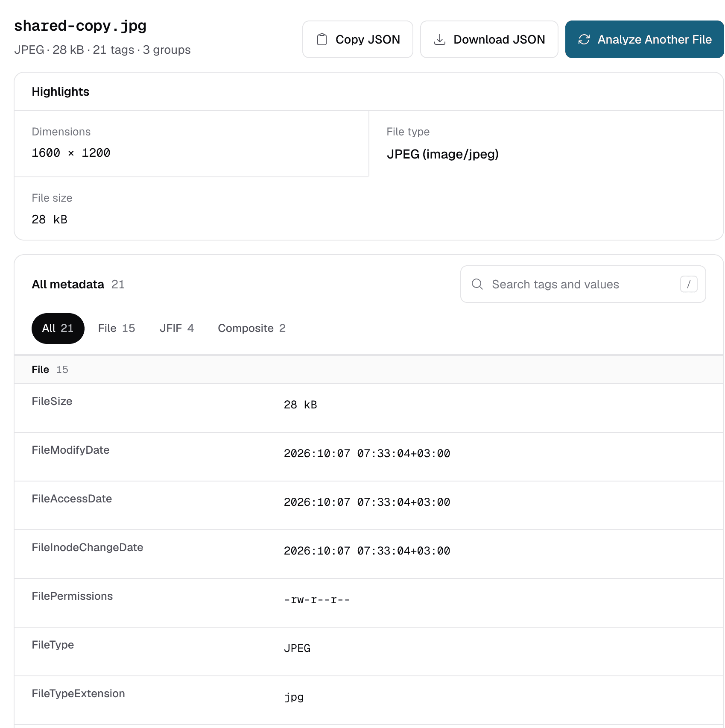This screenshot has width=725, height=728.
Task: Select the All 21 tab
Action: point(58,328)
